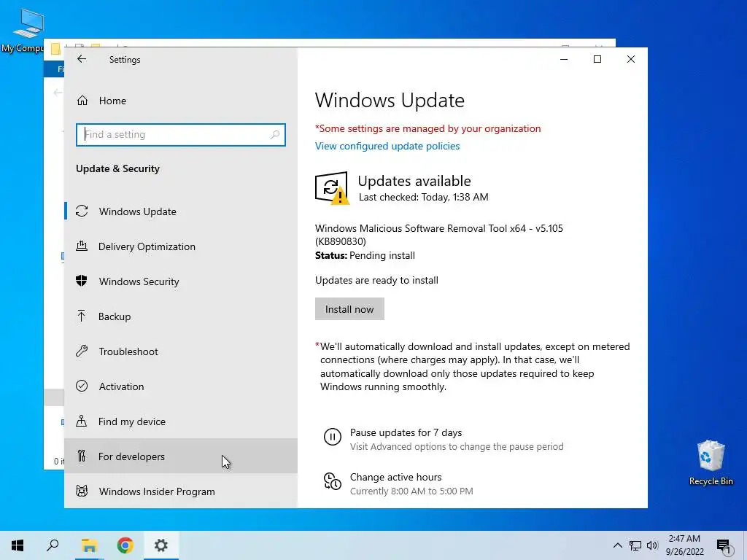
Task: Click the Updates available warning icon
Action: tap(332, 188)
